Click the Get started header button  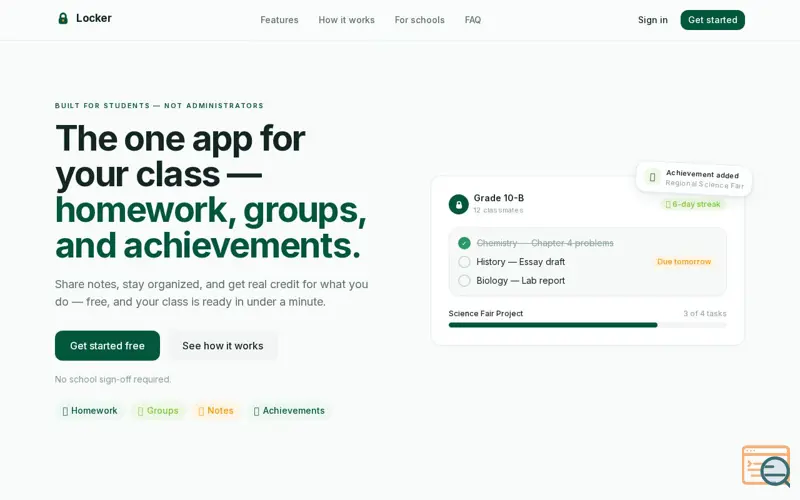pyautogui.click(x=712, y=20)
